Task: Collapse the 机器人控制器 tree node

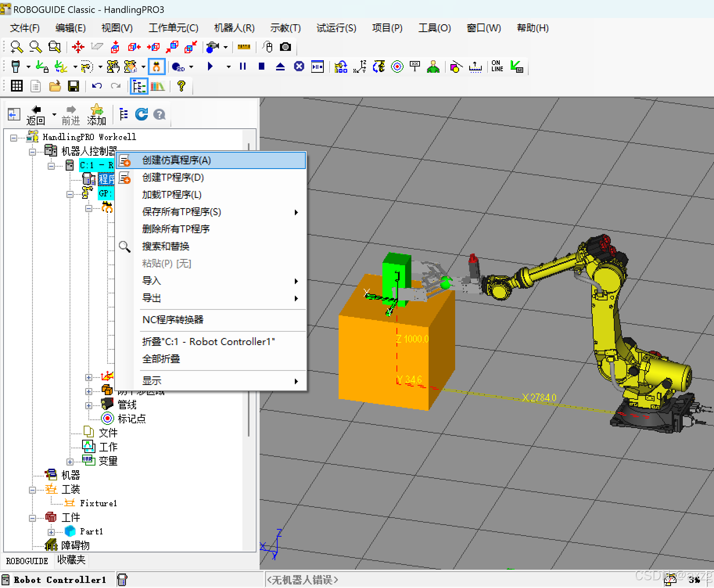Action: [x=32, y=152]
